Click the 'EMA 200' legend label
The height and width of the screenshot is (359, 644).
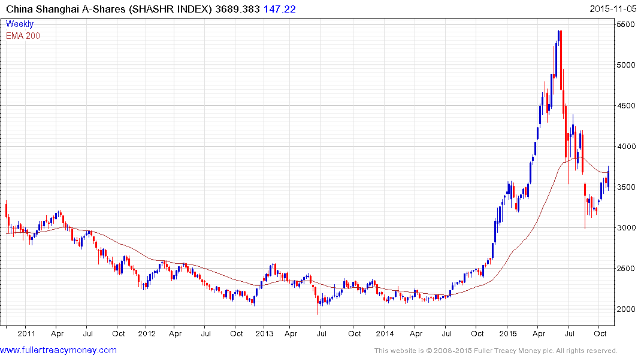tap(23, 36)
